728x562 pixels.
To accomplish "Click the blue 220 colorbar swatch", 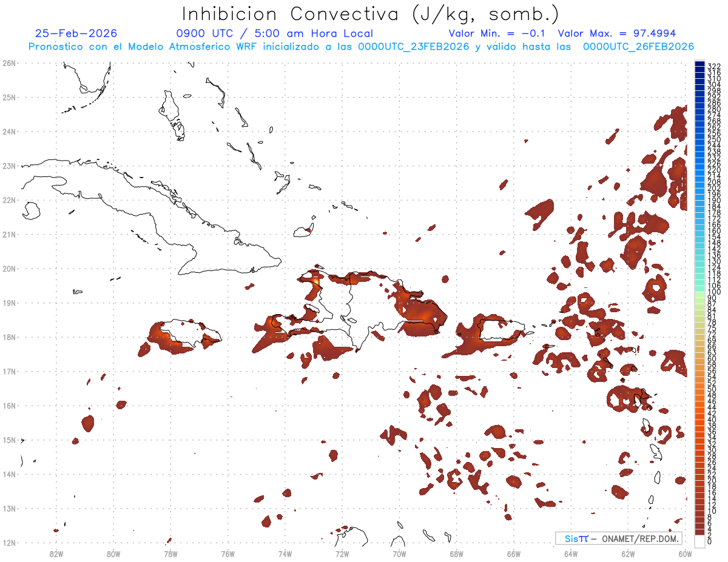I will pos(699,167).
